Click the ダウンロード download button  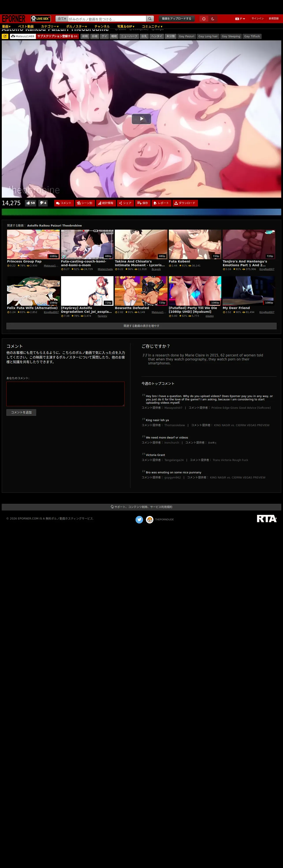pyautogui.click(x=185, y=203)
